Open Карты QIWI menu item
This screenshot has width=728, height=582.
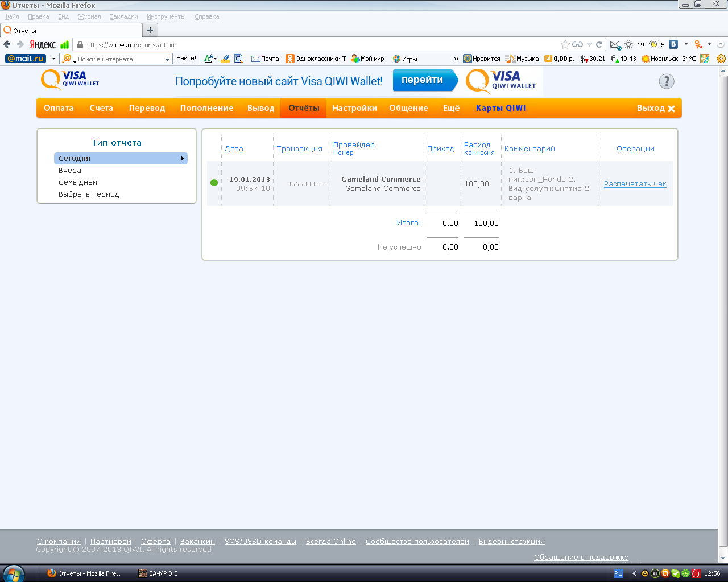pos(500,108)
